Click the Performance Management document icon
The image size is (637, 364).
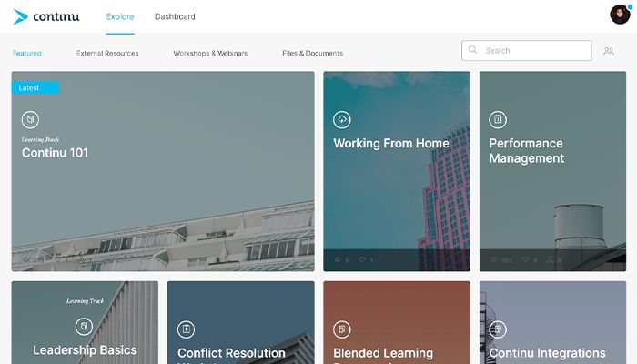click(498, 119)
